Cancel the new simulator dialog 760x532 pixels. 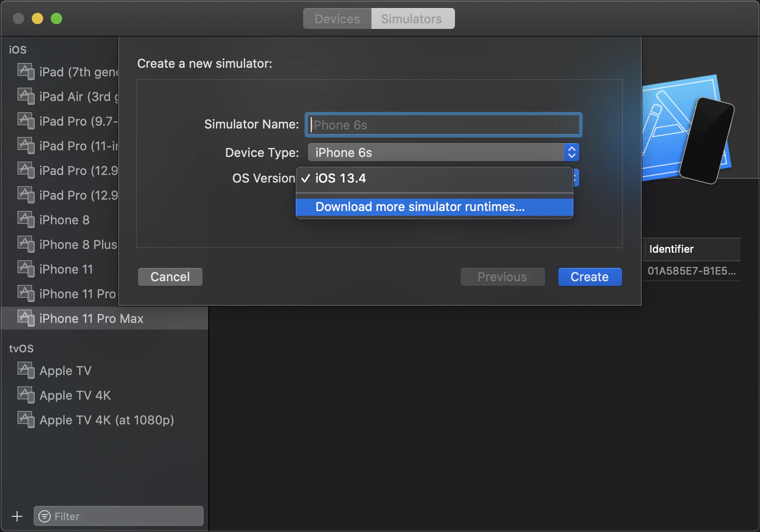pyautogui.click(x=170, y=277)
